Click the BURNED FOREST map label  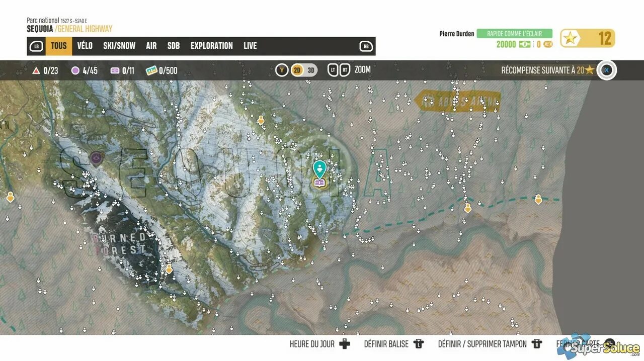[x=120, y=243]
